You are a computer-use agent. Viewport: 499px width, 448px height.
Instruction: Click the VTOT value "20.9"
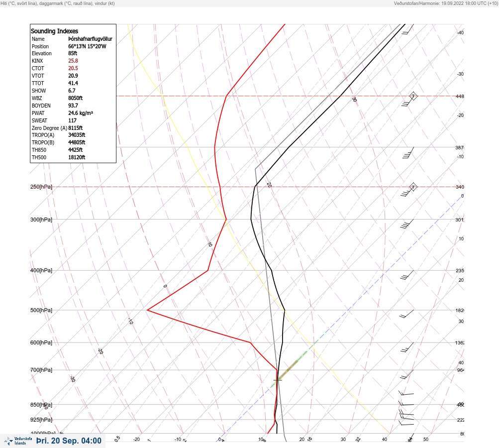[73, 76]
